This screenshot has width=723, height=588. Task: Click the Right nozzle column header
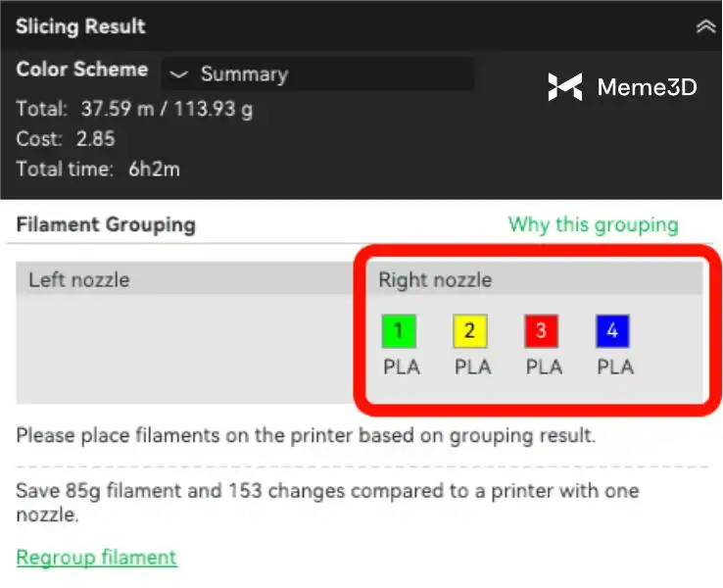click(435, 280)
